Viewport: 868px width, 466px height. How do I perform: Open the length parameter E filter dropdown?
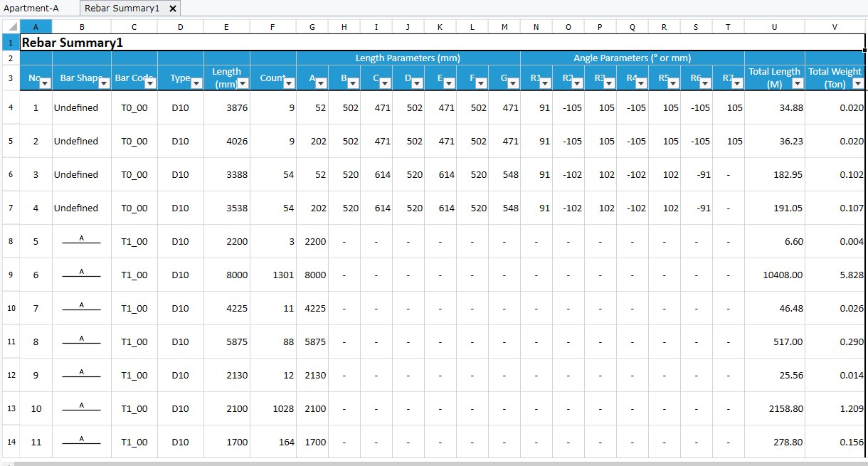point(449,83)
